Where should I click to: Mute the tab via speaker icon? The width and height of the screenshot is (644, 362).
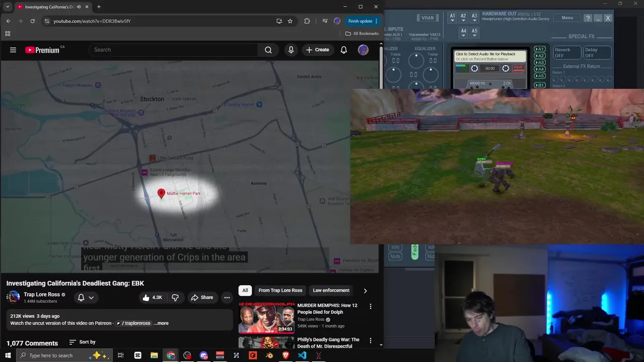click(78, 7)
